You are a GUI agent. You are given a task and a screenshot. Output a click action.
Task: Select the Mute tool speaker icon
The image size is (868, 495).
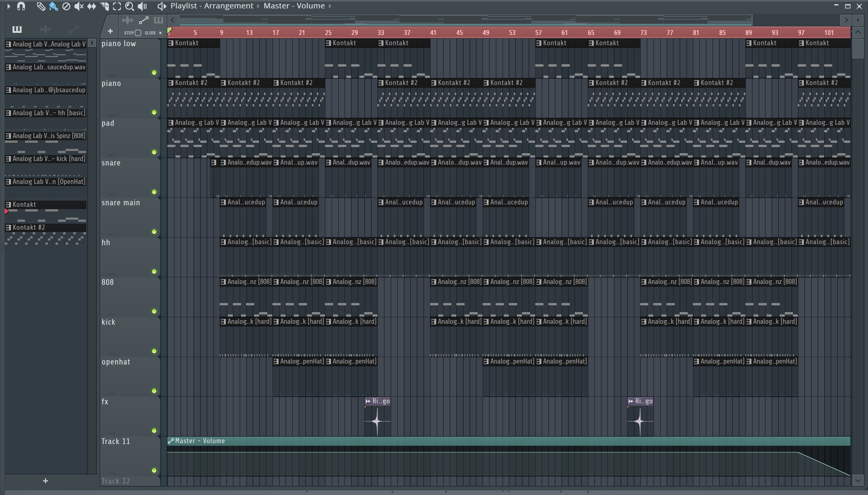(x=78, y=6)
